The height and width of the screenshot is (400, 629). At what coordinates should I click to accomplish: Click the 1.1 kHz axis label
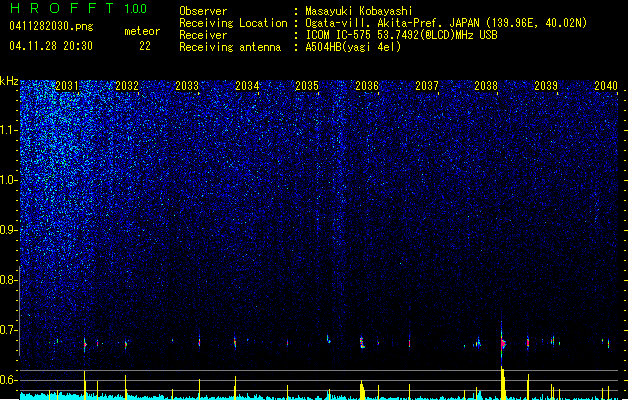click(x=8, y=130)
